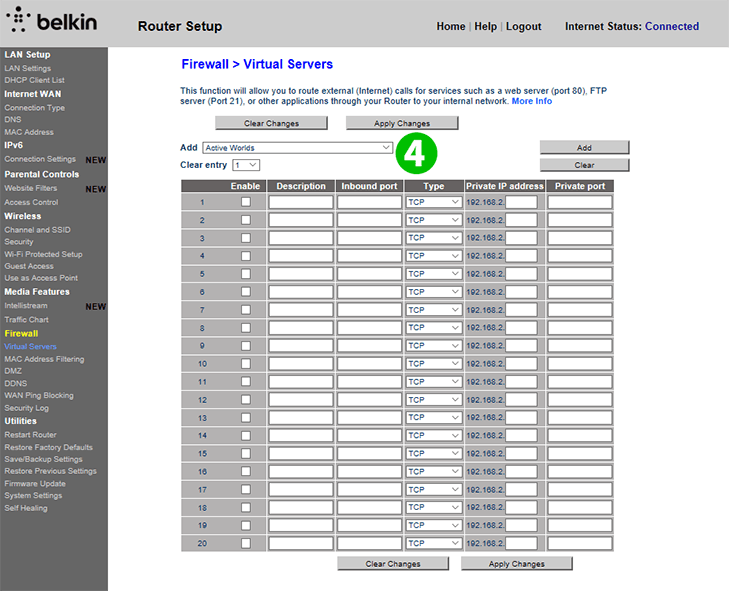Select Virtual Servers in Firewall section

click(x=30, y=346)
